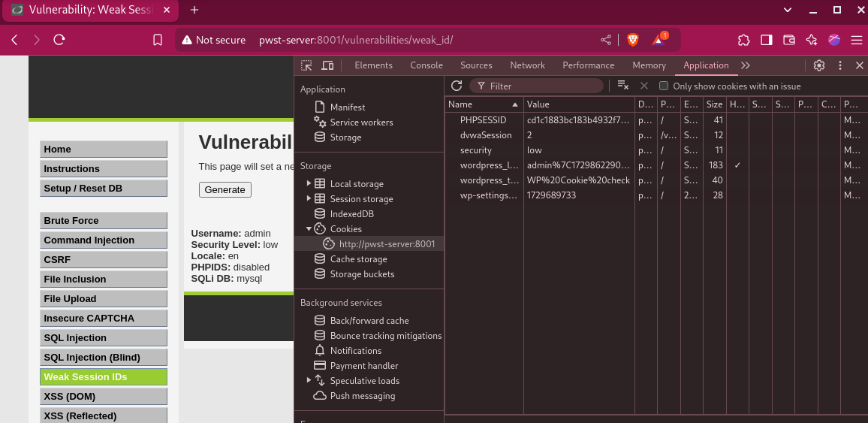
Task: Collapse the Cookies tree node
Action: click(x=309, y=229)
